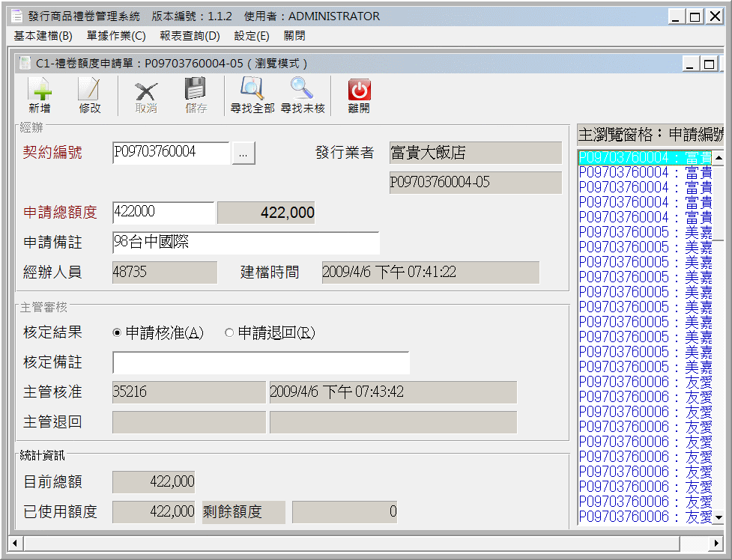732x560 pixels.
Task: Click the 發行業者 field showing 富貴大飯店
Action: point(476,153)
